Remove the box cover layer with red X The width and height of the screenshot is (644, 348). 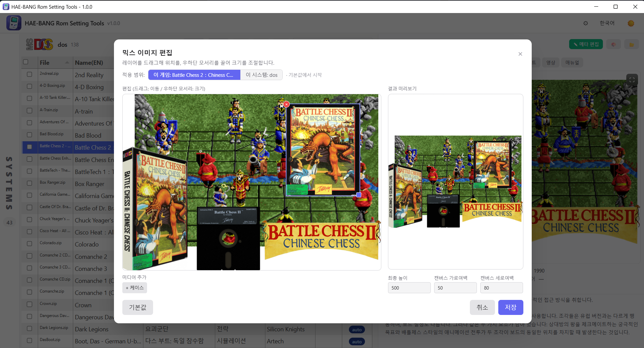tap(286, 104)
